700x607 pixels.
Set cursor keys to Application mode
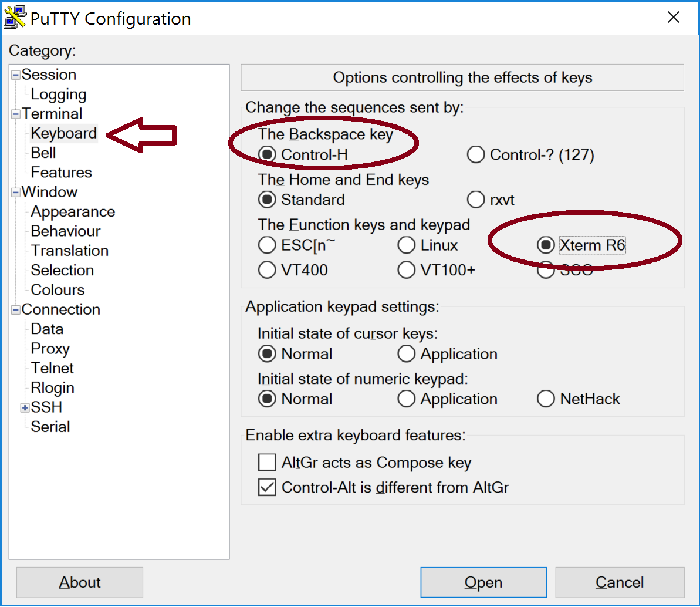tap(406, 354)
